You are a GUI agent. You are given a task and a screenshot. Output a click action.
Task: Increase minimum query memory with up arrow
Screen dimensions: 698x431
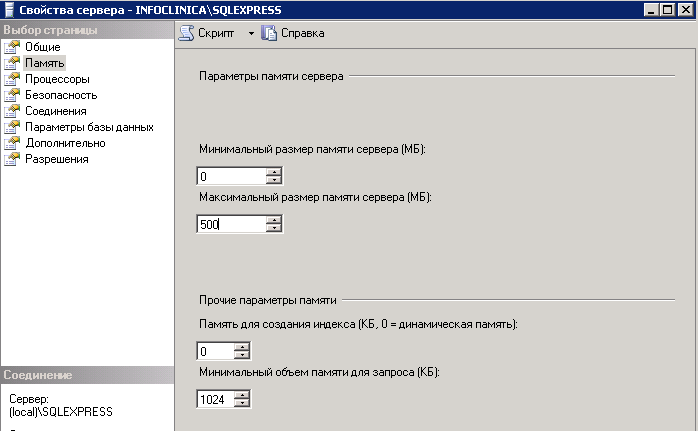pos(242,395)
